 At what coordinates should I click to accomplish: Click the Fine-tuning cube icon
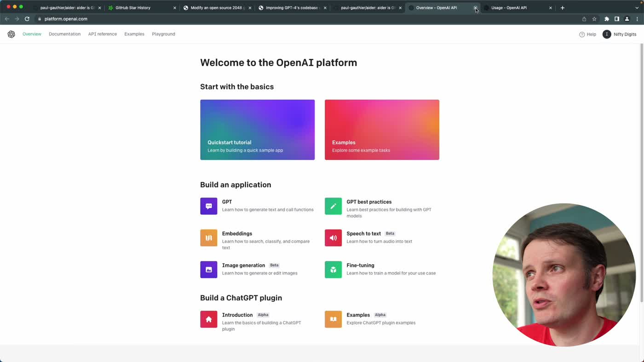[333, 270]
